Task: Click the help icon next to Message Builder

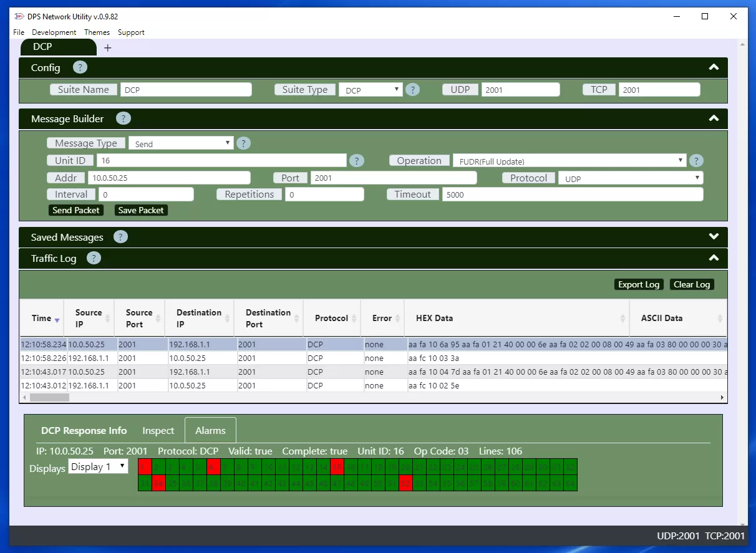Action: tap(124, 118)
